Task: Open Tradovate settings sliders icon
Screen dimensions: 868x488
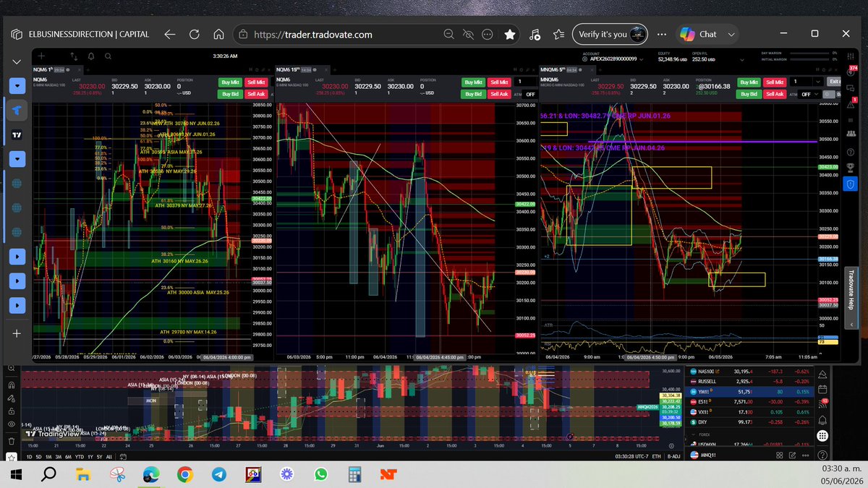Action: 851,56
